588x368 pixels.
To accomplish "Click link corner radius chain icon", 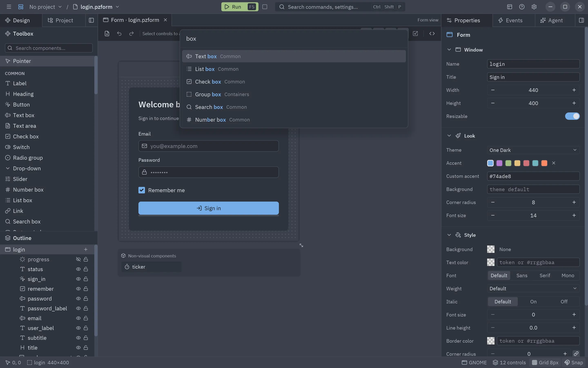I will (576, 354).
